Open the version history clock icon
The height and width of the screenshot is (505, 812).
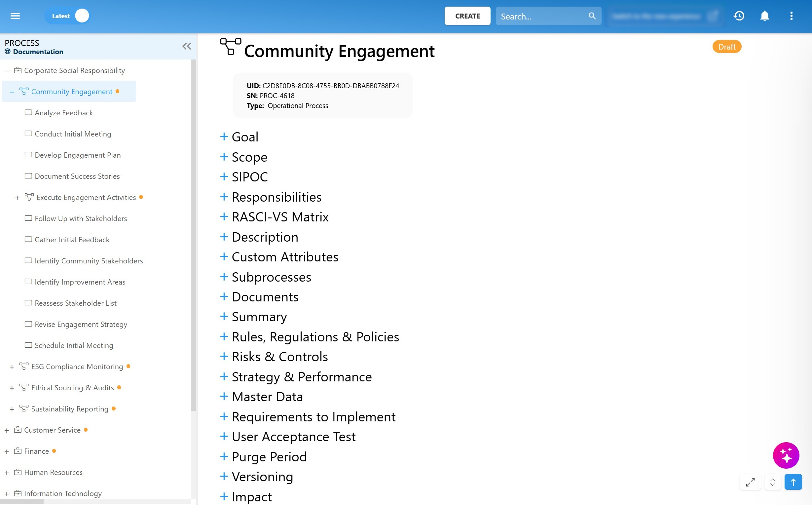[x=739, y=16]
